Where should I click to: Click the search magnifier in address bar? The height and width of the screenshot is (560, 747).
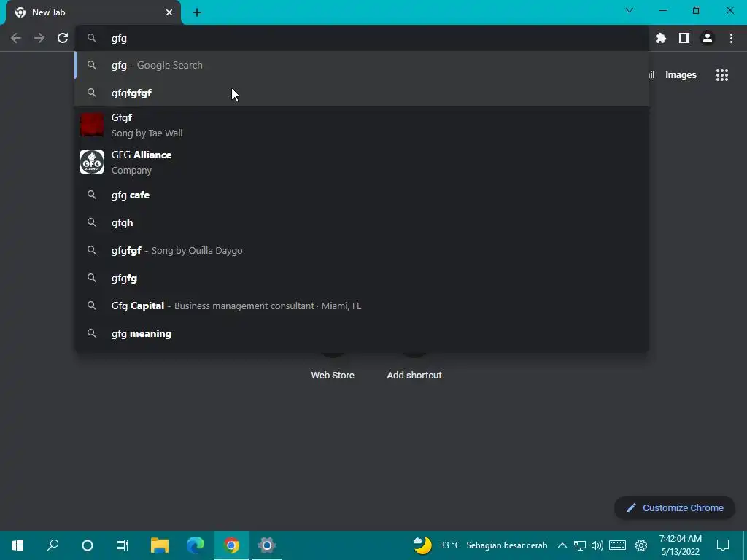(x=92, y=38)
